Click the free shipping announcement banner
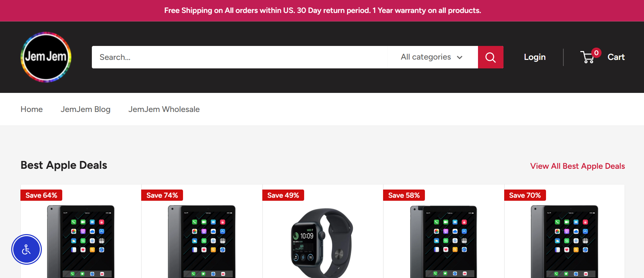The height and width of the screenshot is (278, 644). pyautogui.click(x=322, y=11)
